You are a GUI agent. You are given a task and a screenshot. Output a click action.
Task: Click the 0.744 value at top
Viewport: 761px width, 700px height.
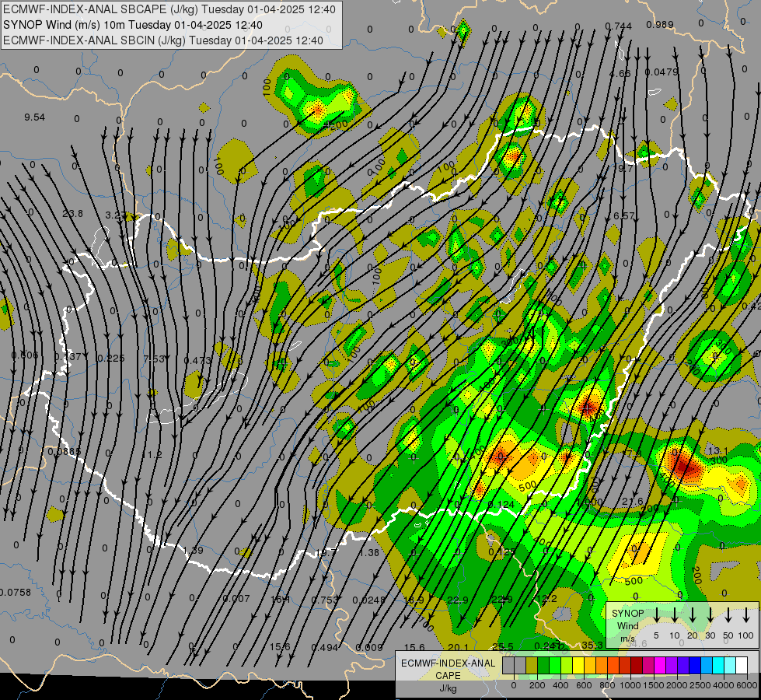[x=618, y=26]
